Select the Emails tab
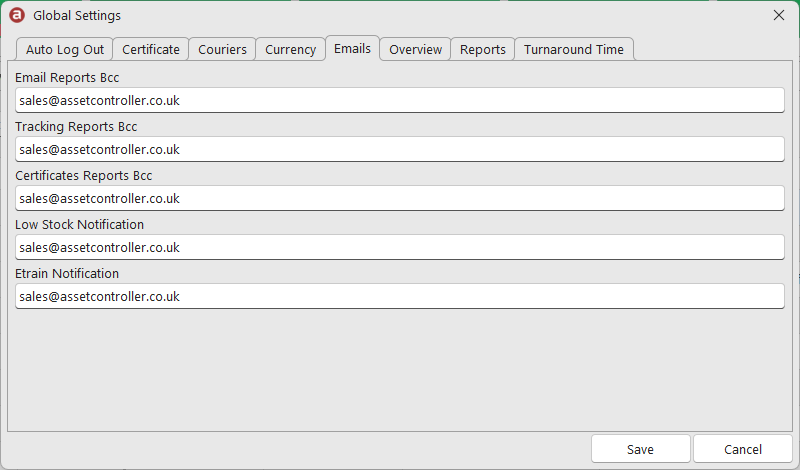This screenshot has height=470, width=800. click(x=353, y=48)
